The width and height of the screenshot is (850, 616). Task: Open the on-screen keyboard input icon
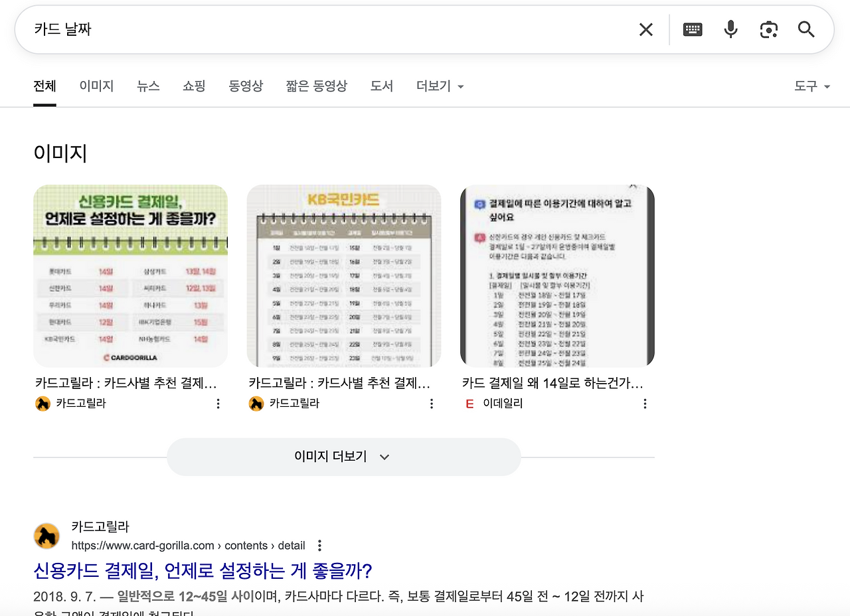692,29
